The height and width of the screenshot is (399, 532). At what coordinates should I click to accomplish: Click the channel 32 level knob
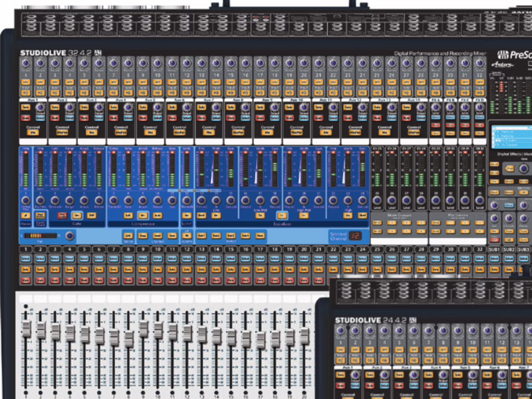(479, 200)
